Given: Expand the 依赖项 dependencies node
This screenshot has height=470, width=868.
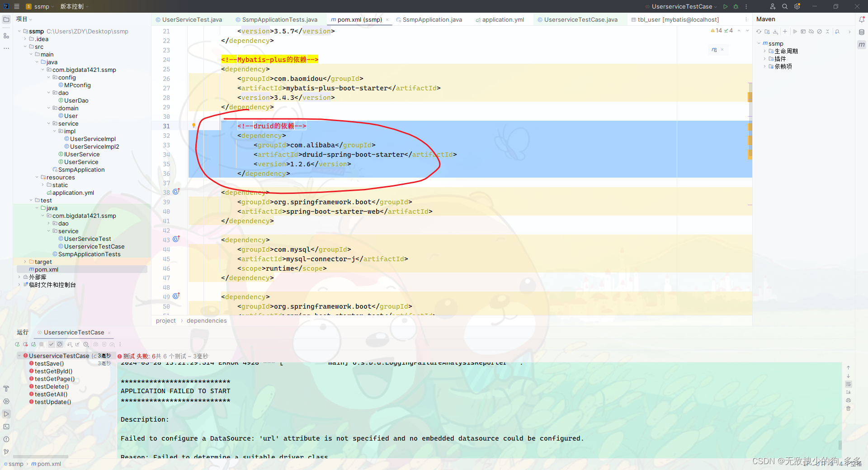Looking at the screenshot, I should pyautogui.click(x=765, y=66).
